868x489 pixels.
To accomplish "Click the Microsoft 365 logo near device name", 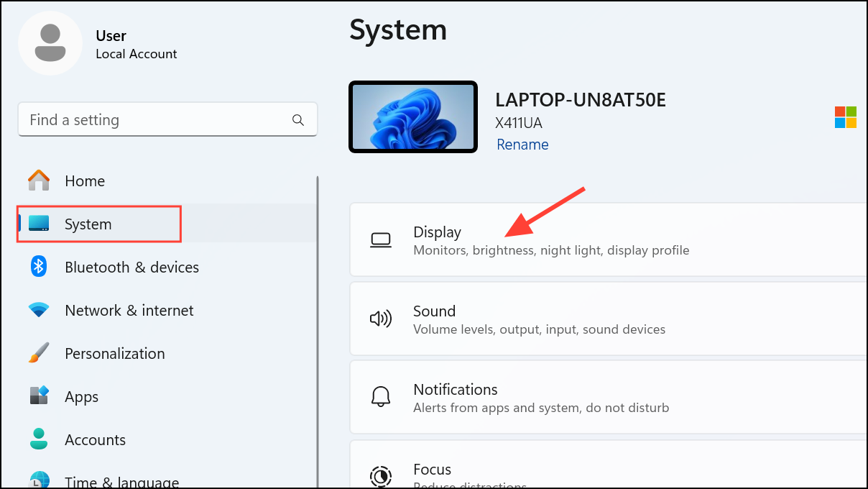I will (846, 116).
